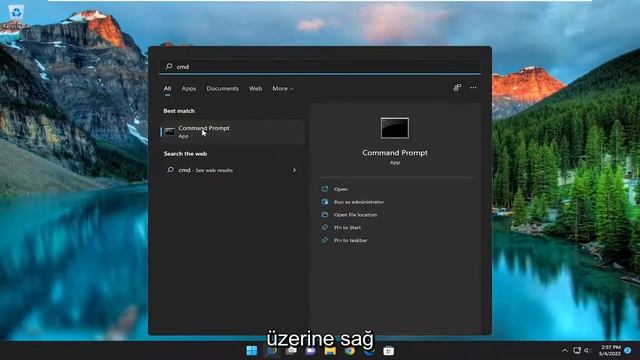Open the Teams chat taskbar icon

(x=311, y=351)
